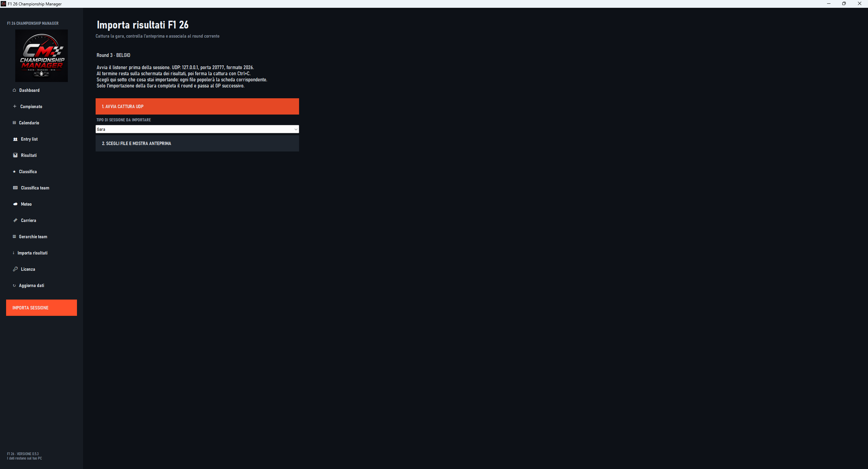The image size is (868, 469).
Task: Click the Importa risultati down-arrow icon
Action: coord(14,253)
